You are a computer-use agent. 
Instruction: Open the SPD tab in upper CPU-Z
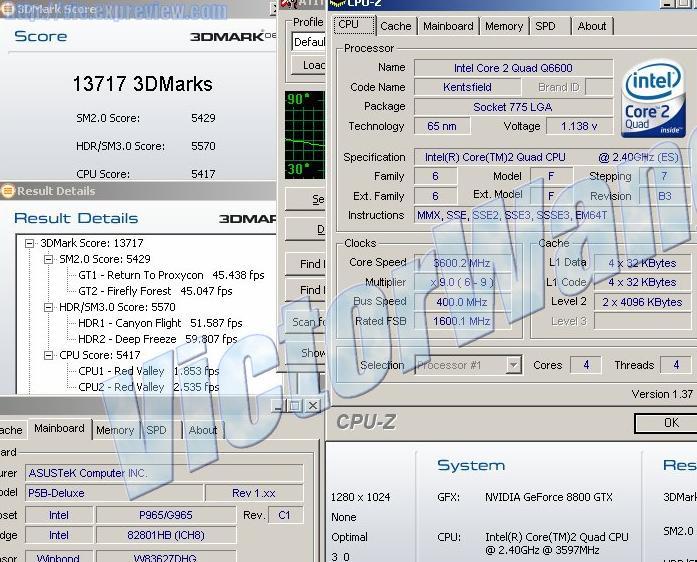point(549,26)
